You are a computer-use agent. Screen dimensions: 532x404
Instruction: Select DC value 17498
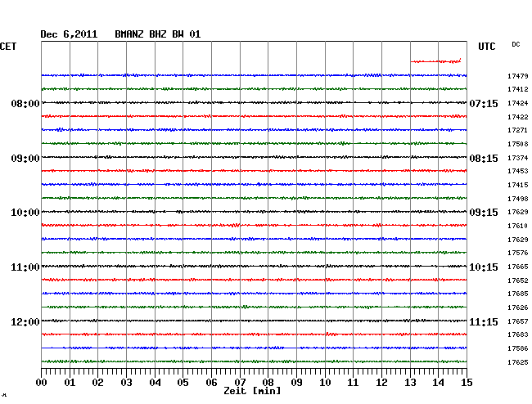coord(518,199)
